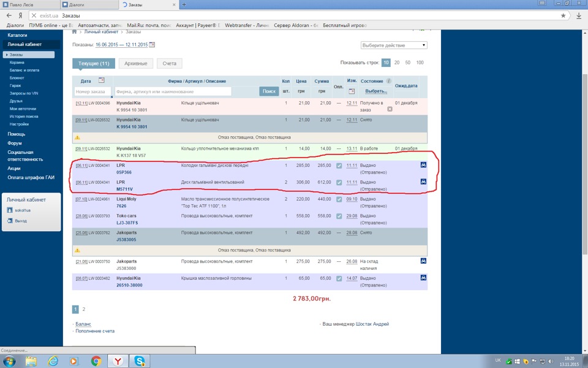The width and height of the screenshot is (588, 368).
Task: Open the ПУМБ online bookmark
Action: click(51, 25)
